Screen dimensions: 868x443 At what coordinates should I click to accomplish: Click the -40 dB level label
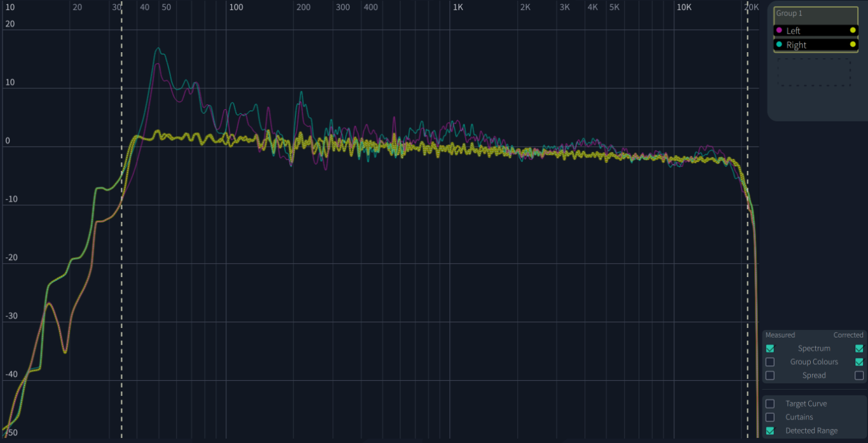(11, 374)
